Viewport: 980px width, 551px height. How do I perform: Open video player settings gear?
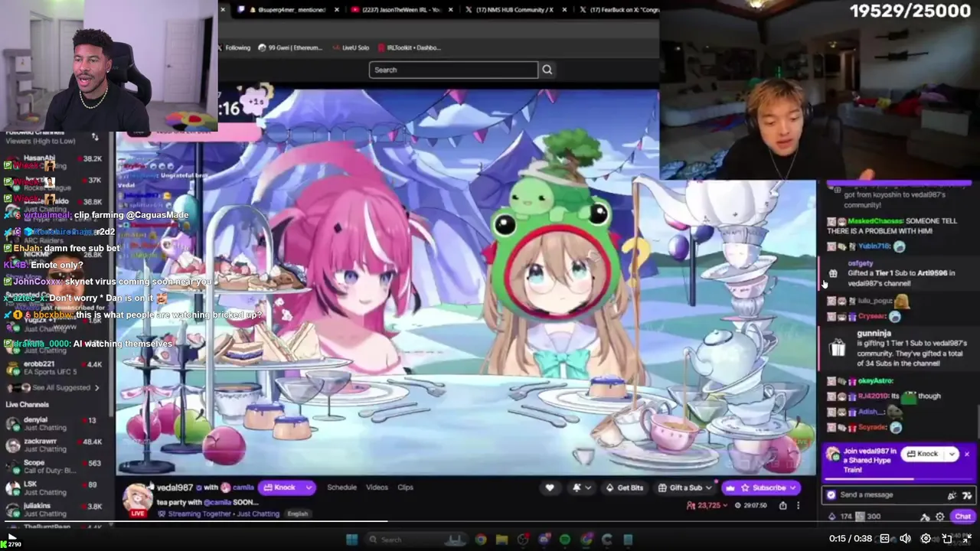click(x=926, y=539)
